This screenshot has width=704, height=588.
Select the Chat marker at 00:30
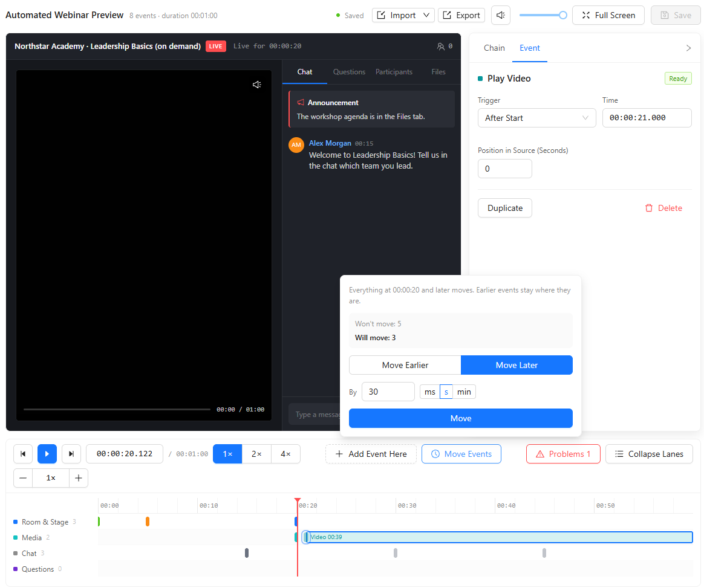(396, 553)
